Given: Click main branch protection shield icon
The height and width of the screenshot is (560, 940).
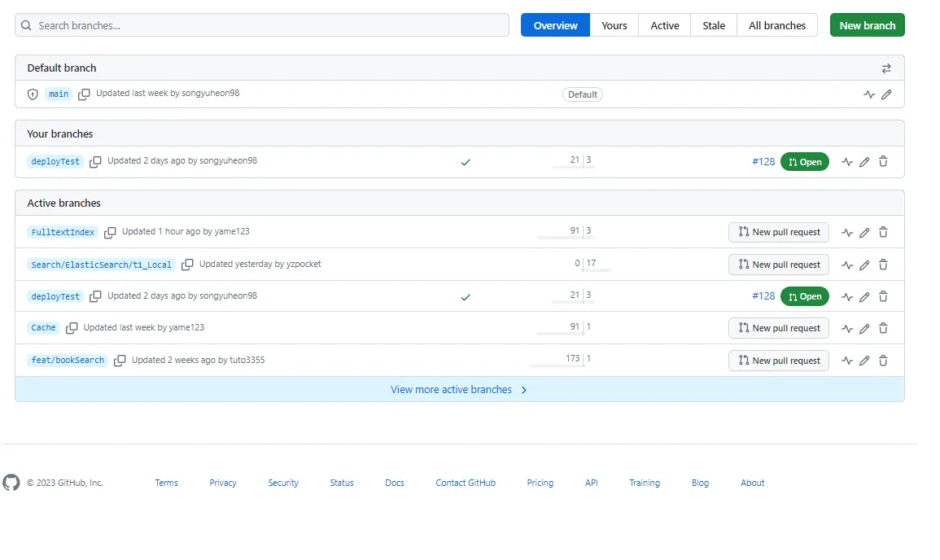Looking at the screenshot, I should click(33, 94).
